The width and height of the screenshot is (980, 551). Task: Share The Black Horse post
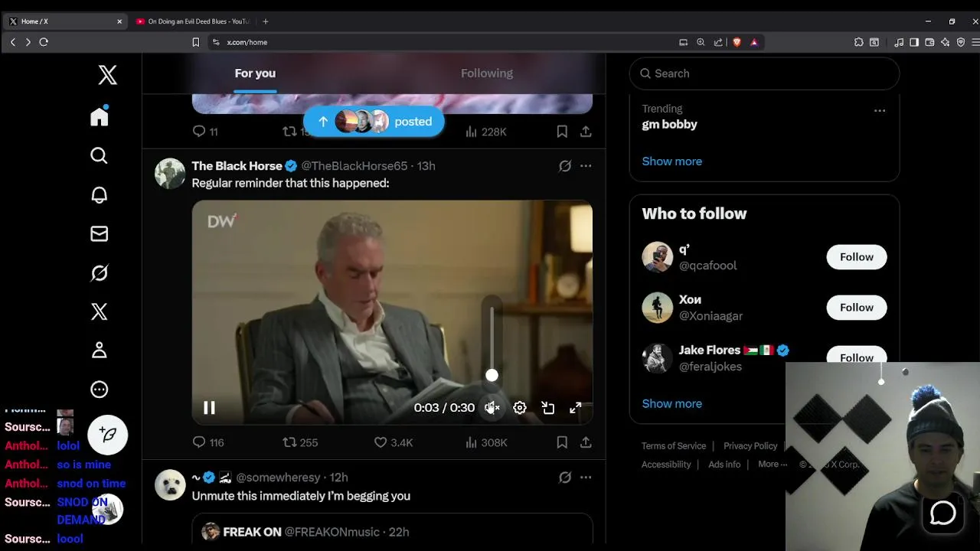(586, 442)
